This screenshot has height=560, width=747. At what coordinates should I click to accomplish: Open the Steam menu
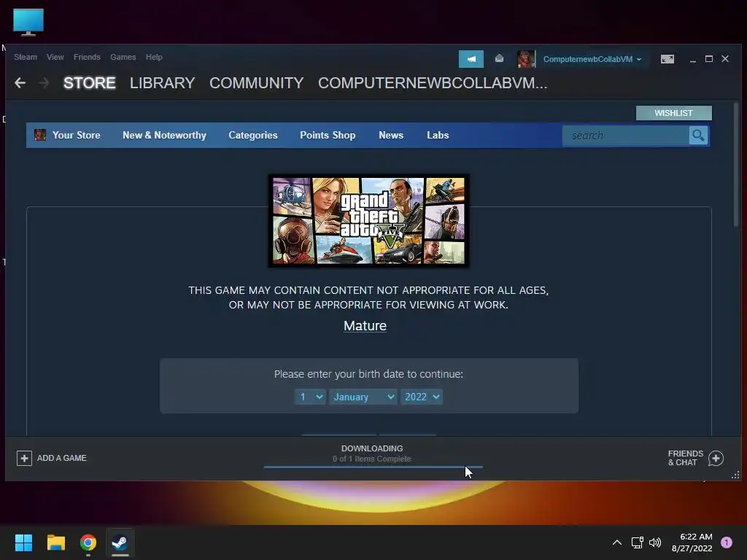pyautogui.click(x=26, y=57)
